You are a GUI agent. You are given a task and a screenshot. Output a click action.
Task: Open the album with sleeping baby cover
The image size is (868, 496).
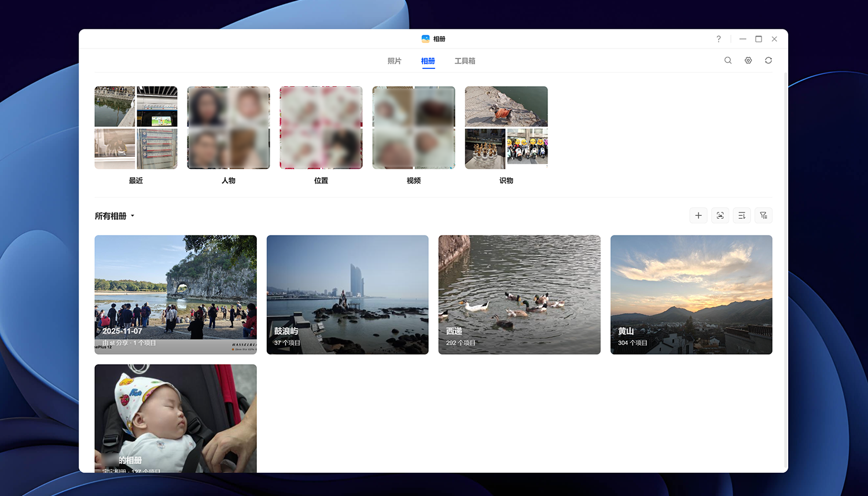pos(175,418)
